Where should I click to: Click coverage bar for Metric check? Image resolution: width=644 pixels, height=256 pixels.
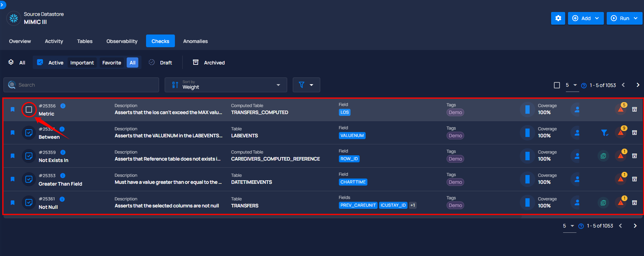[x=527, y=110]
